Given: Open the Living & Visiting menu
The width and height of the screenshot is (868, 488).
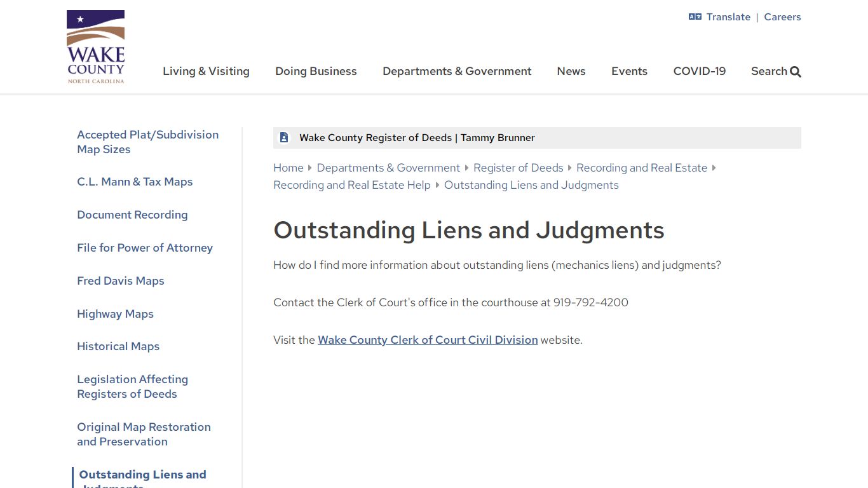Looking at the screenshot, I should click(x=206, y=71).
